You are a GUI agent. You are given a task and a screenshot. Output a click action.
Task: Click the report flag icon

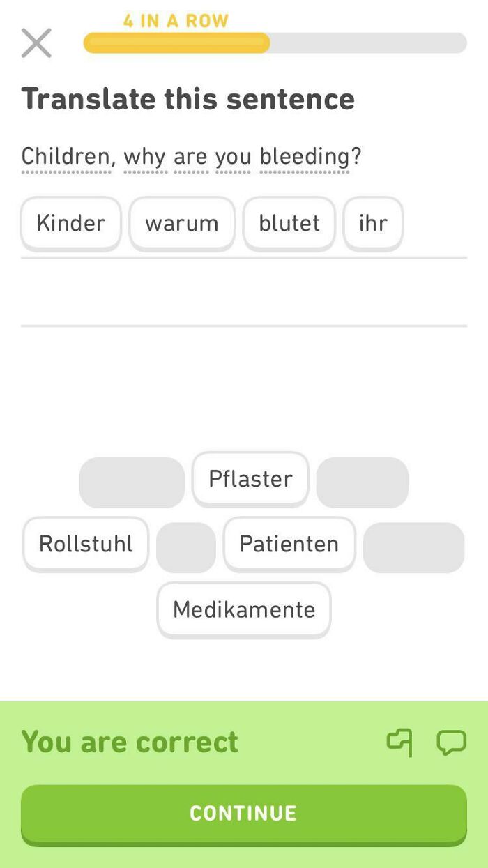pyautogui.click(x=399, y=743)
